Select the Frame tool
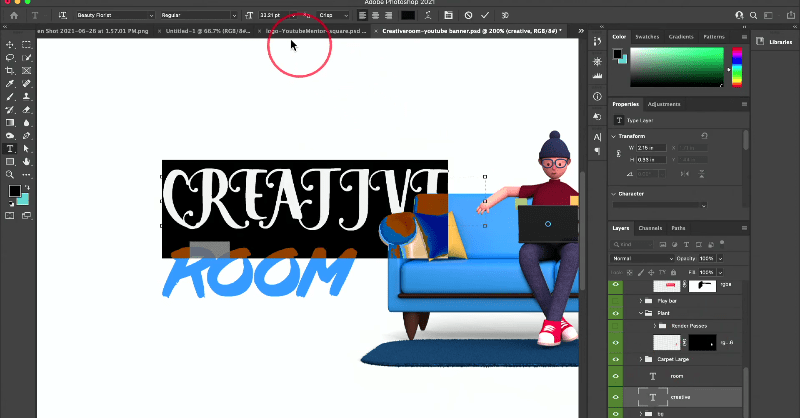 click(x=27, y=70)
